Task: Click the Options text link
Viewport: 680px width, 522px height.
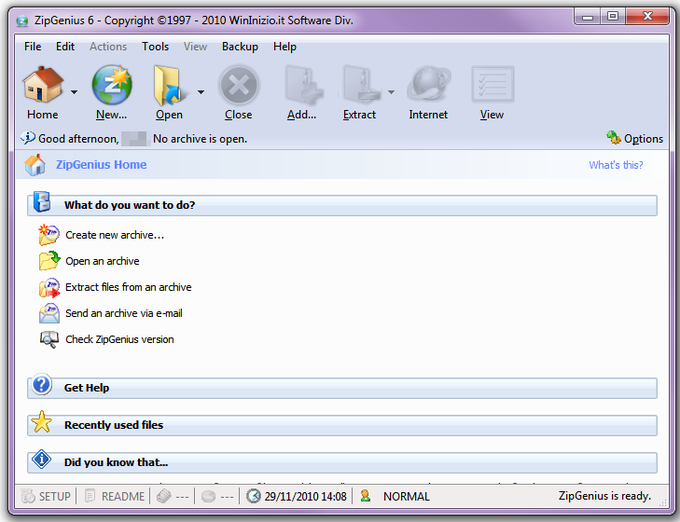Action: [644, 139]
